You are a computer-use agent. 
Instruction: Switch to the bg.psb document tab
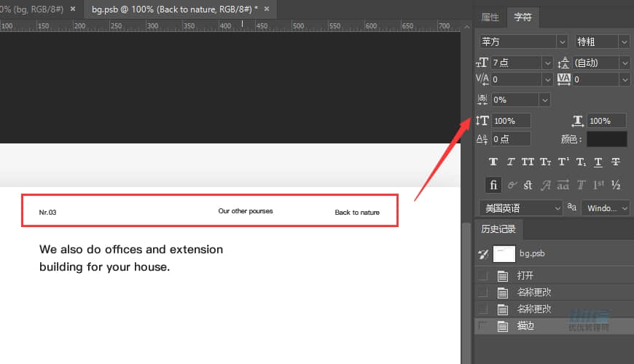pyautogui.click(x=175, y=9)
